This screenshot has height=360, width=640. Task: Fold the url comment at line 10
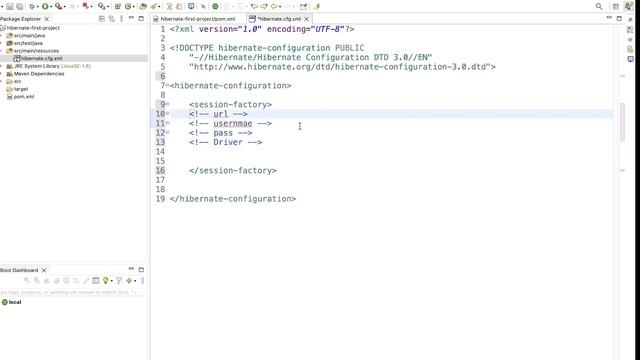[167, 113]
